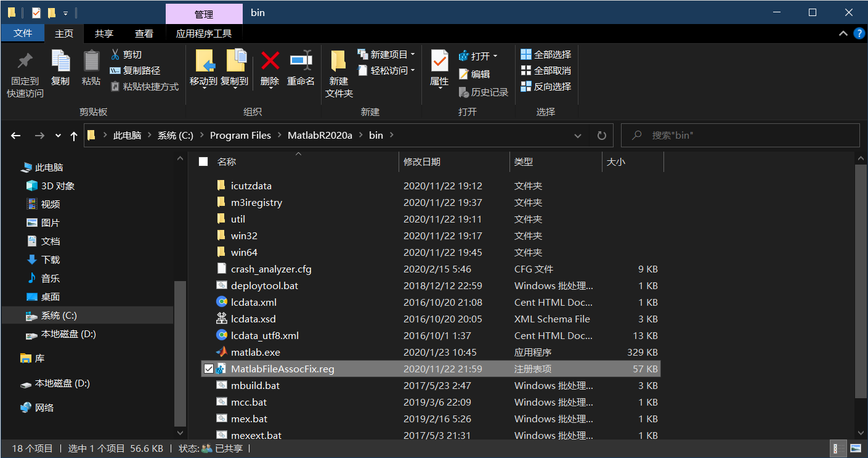Image resolution: width=868 pixels, height=458 pixels.
Task: Select 网络 in navigation pane
Action: (44, 407)
